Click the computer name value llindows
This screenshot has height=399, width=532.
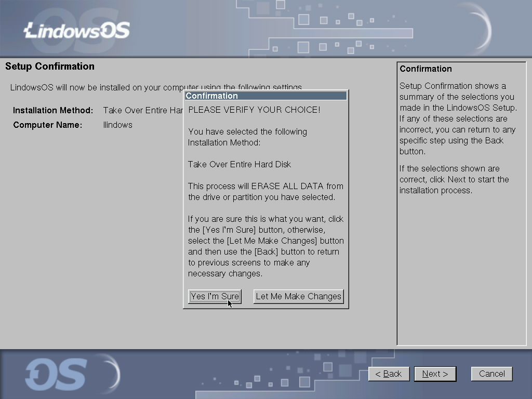pos(118,125)
